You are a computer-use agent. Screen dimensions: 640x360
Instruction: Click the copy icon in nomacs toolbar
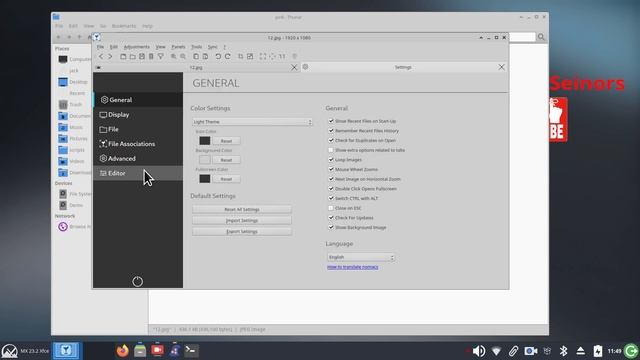196,56
